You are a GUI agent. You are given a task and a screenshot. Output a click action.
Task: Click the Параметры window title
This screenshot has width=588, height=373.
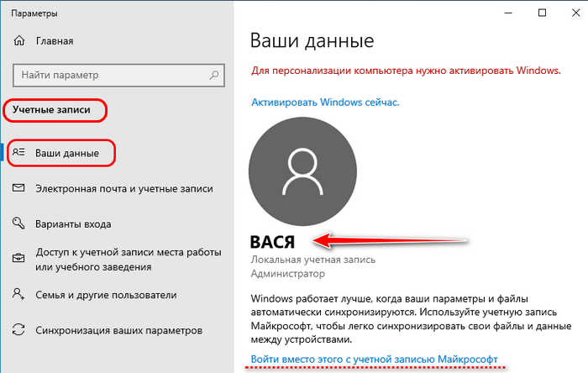tap(34, 13)
